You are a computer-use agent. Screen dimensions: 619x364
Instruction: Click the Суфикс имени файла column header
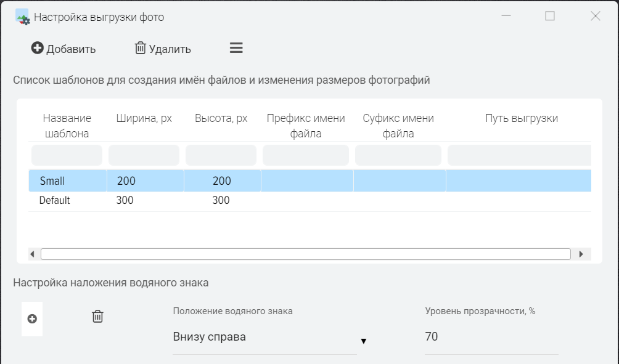pos(398,126)
